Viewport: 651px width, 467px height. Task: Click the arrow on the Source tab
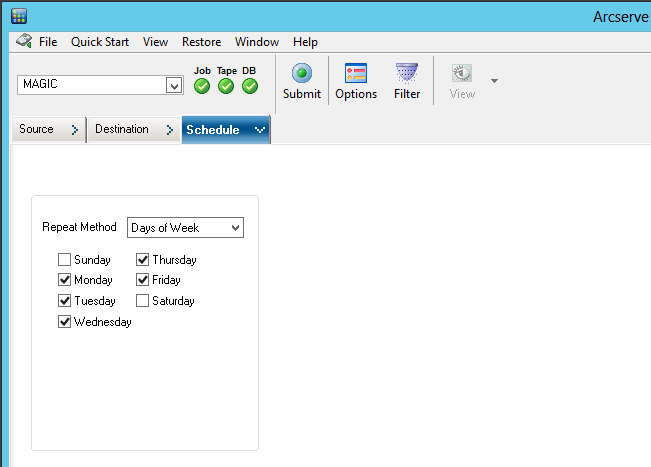click(x=75, y=130)
